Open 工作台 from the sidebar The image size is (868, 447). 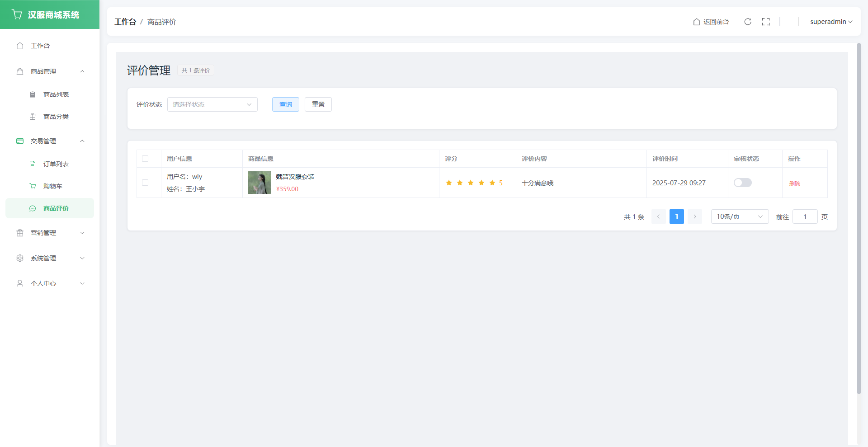click(x=40, y=46)
